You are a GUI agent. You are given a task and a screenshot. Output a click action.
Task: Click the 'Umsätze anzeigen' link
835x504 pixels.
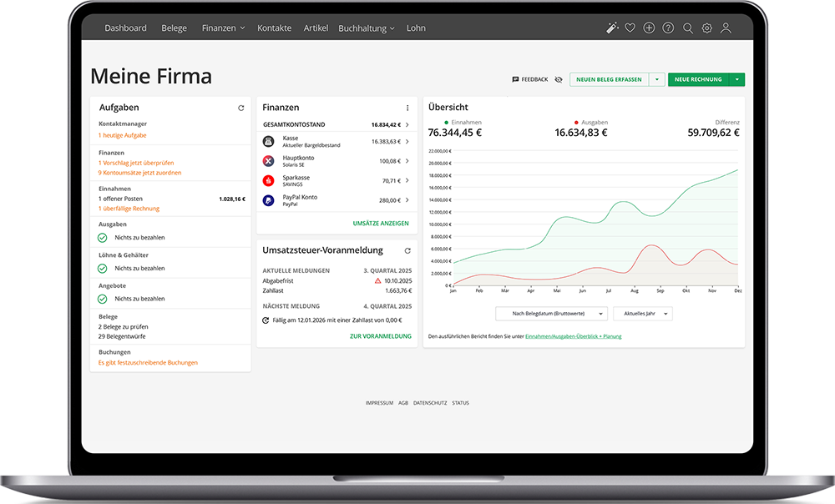(381, 224)
